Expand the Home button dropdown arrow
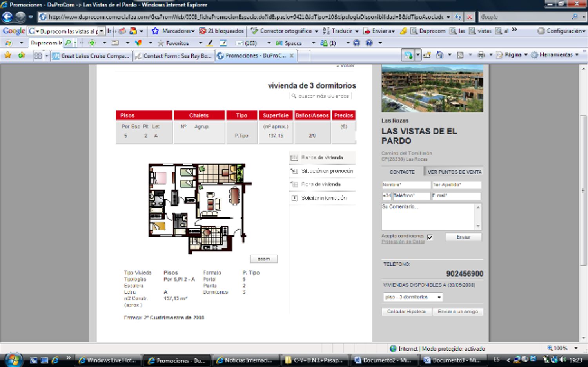The image size is (588, 367). pyautogui.click(x=450, y=55)
